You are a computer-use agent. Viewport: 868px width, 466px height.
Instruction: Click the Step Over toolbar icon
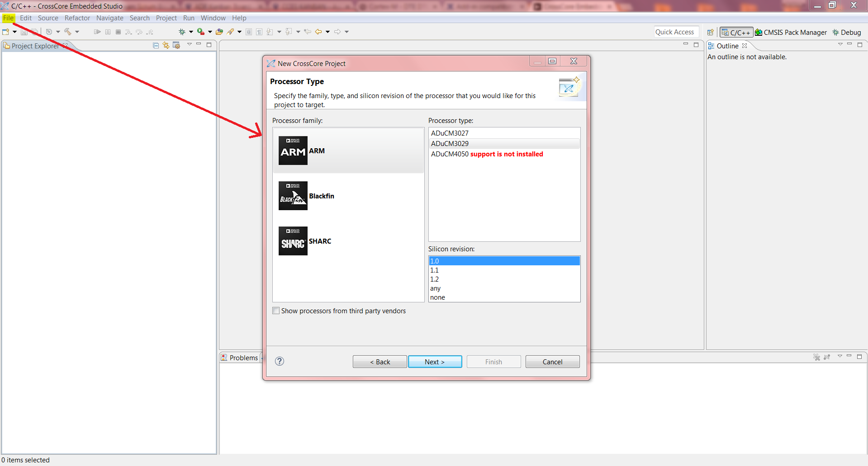[139, 32]
